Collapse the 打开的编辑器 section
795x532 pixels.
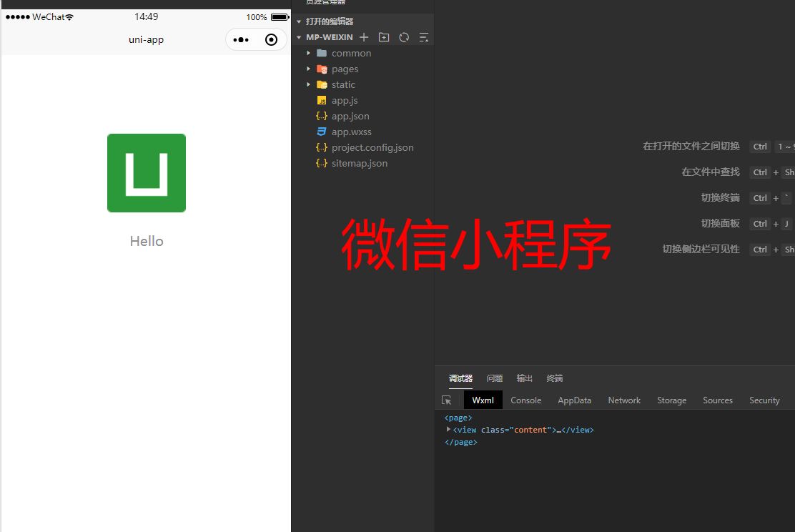300,21
